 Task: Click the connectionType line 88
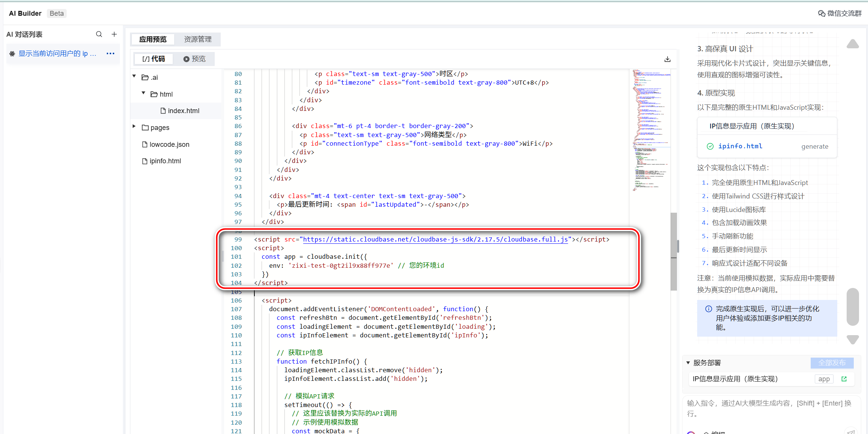(426, 143)
